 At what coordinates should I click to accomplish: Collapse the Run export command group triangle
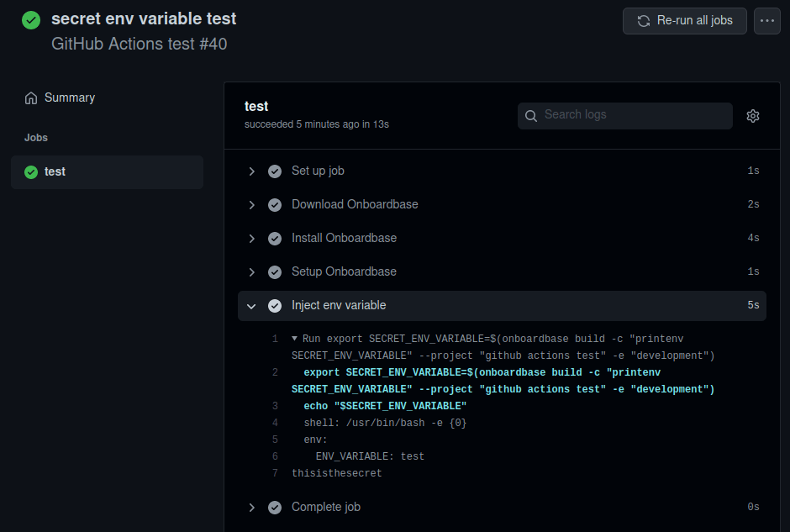[295, 339]
